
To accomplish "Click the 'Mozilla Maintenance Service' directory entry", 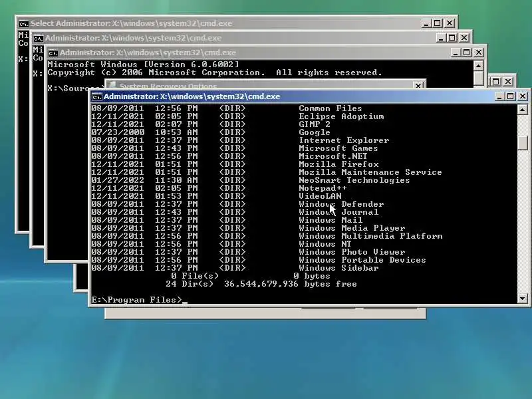I will pos(370,172).
